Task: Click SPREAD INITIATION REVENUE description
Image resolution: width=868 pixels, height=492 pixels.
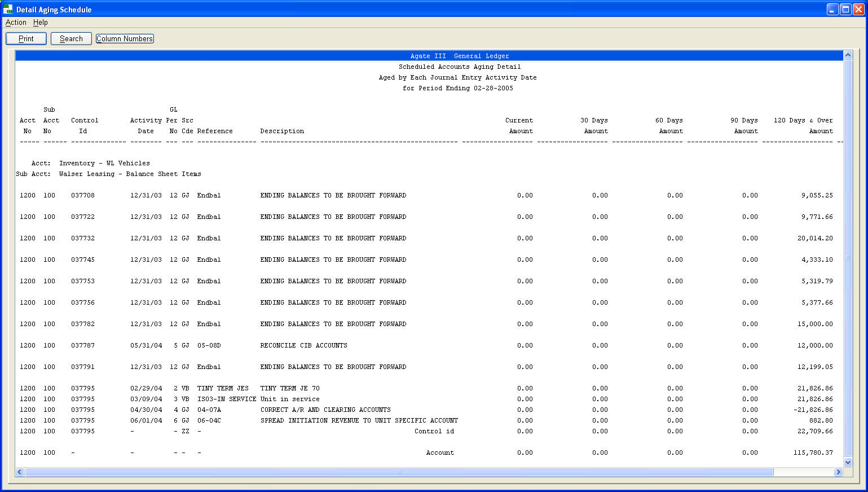Action: [x=359, y=420]
